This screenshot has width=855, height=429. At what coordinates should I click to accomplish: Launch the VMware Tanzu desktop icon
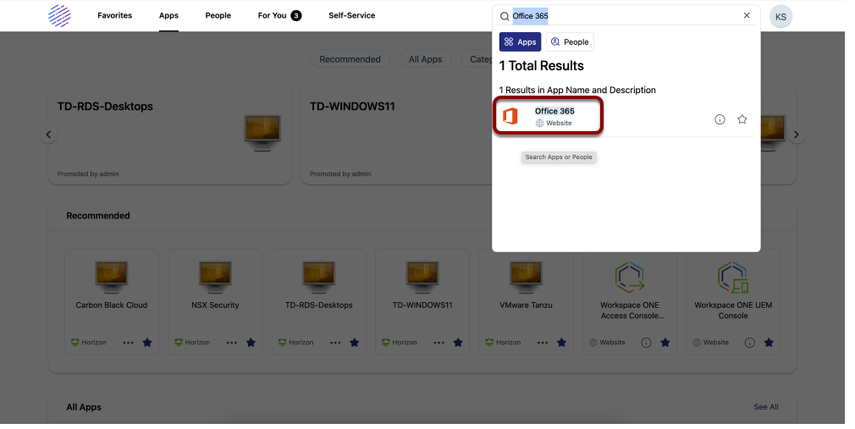tap(532, 279)
